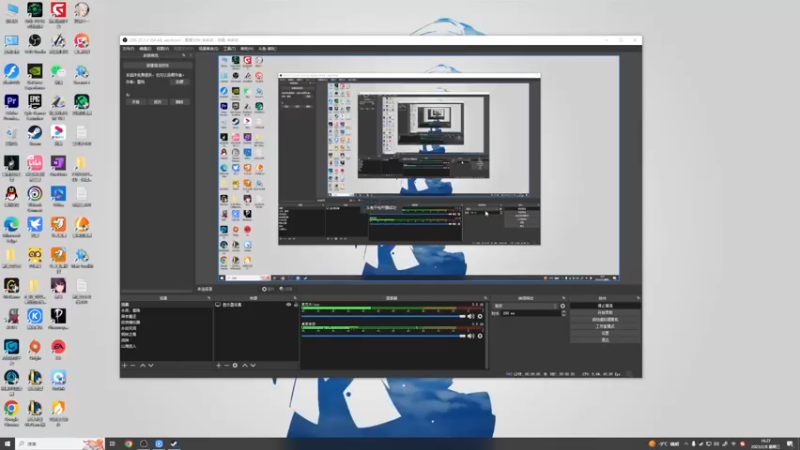Viewport: 800px width, 450px height.
Task: Undock the Scenes panel via its header icon
Action: pos(208,298)
